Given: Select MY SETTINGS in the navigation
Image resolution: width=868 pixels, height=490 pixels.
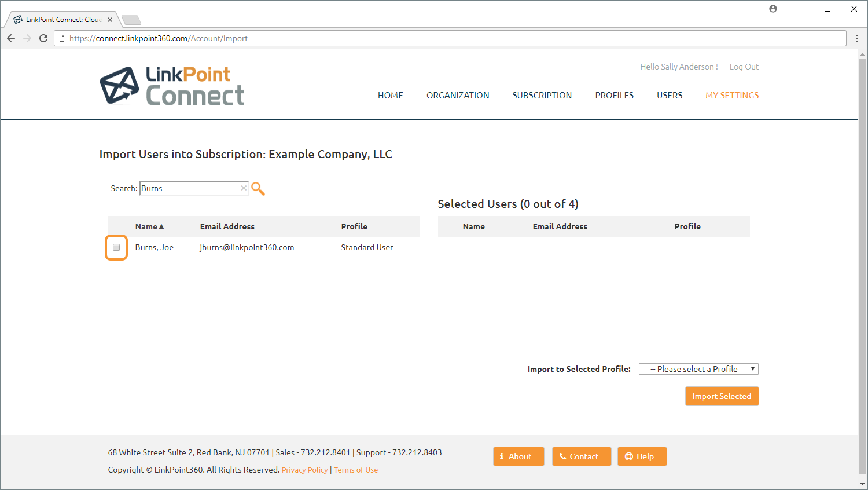Looking at the screenshot, I should click(x=732, y=96).
